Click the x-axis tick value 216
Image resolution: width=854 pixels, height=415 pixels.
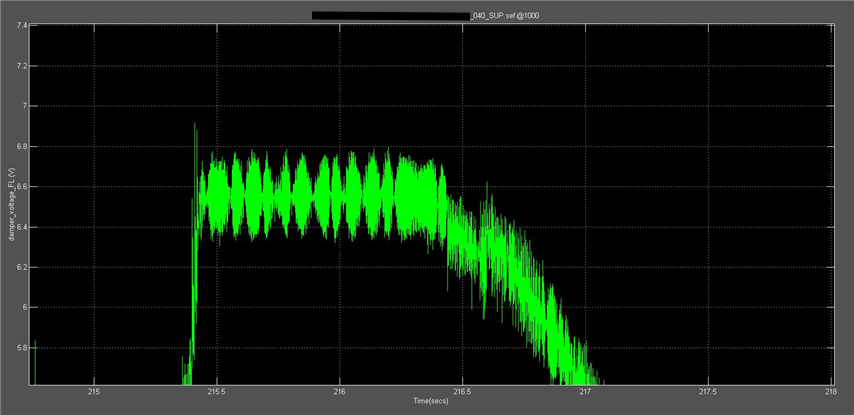(x=339, y=392)
